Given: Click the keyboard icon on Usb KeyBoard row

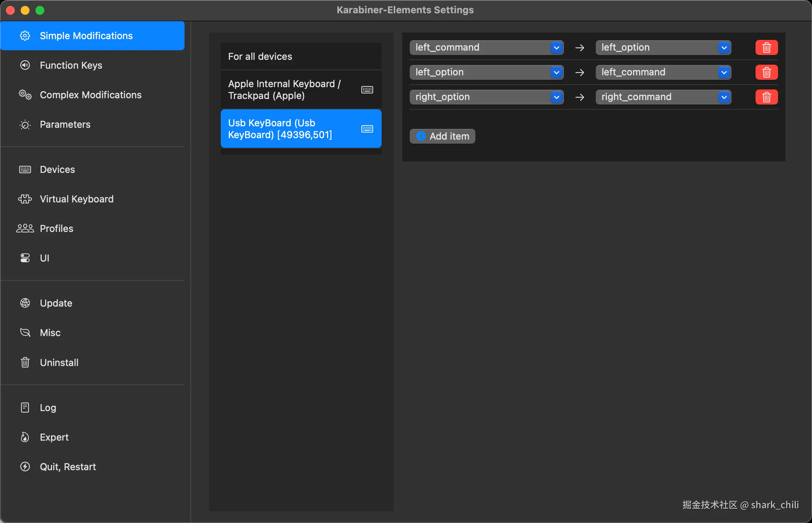Looking at the screenshot, I should click(367, 129).
